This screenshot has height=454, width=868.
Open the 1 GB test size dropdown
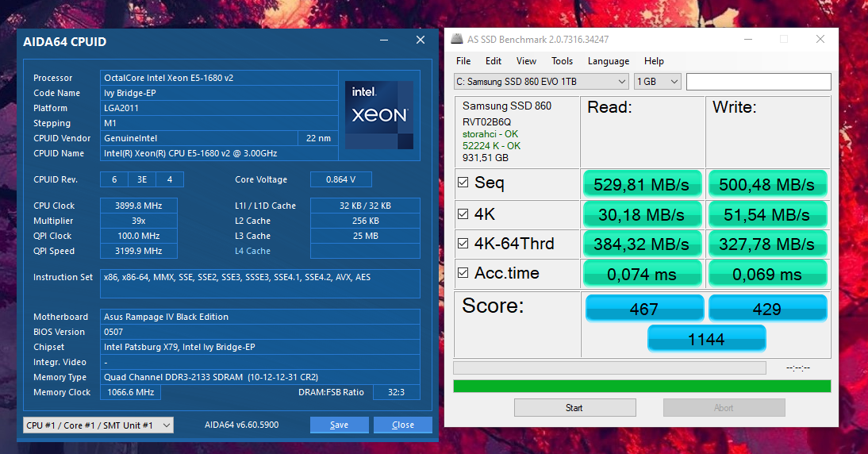(x=657, y=82)
